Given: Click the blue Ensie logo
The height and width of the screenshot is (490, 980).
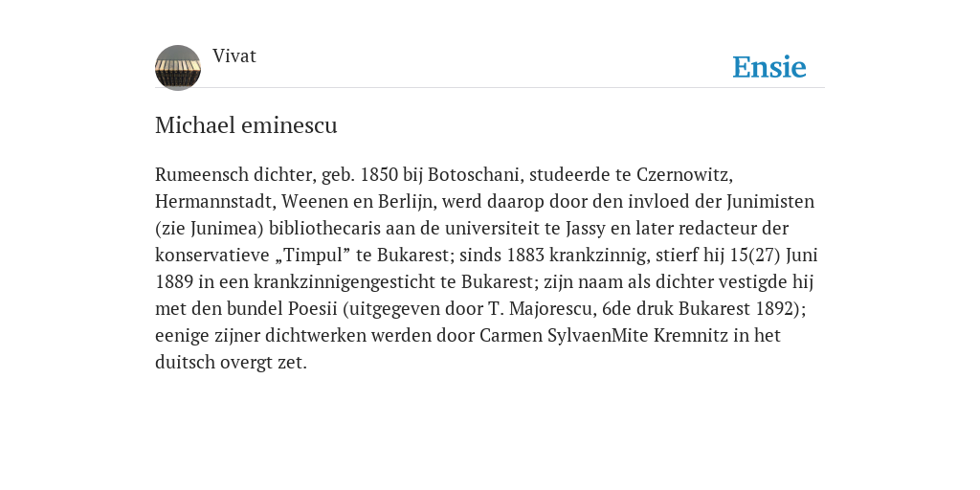Looking at the screenshot, I should 769,67.
